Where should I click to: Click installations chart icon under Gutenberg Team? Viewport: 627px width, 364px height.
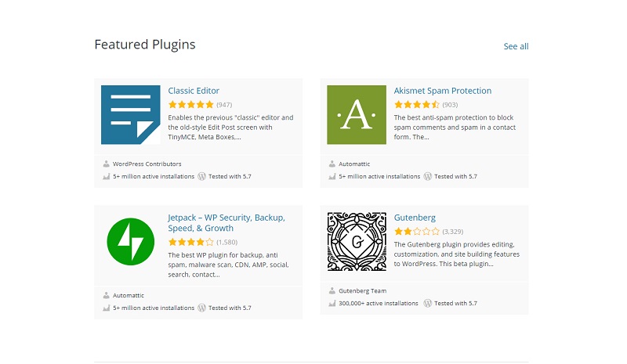click(x=332, y=304)
